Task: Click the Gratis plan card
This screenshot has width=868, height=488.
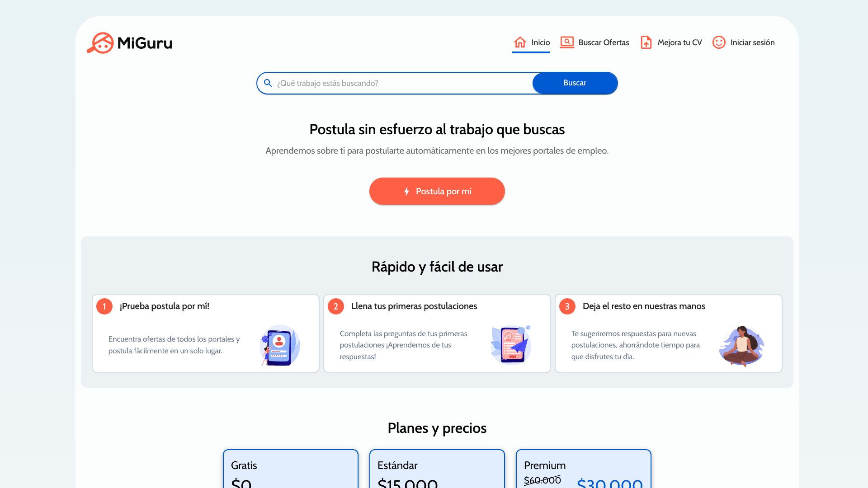Action: click(x=290, y=469)
